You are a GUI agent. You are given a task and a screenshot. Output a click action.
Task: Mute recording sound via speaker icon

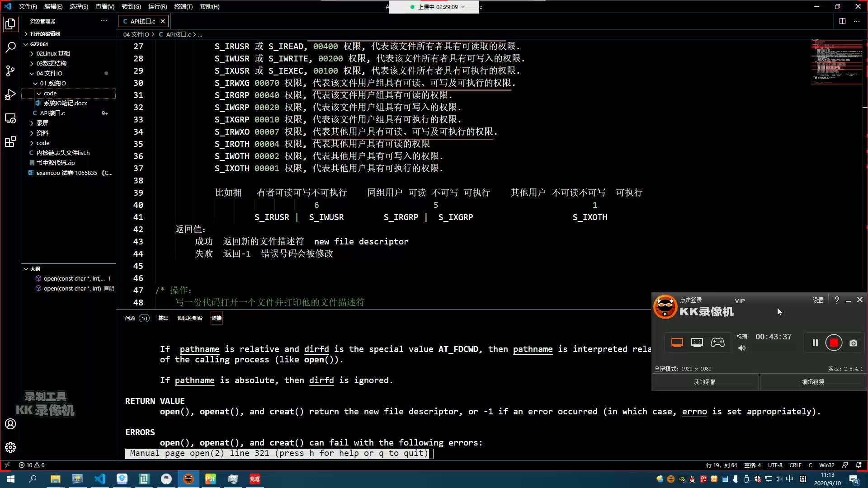pos(742,348)
